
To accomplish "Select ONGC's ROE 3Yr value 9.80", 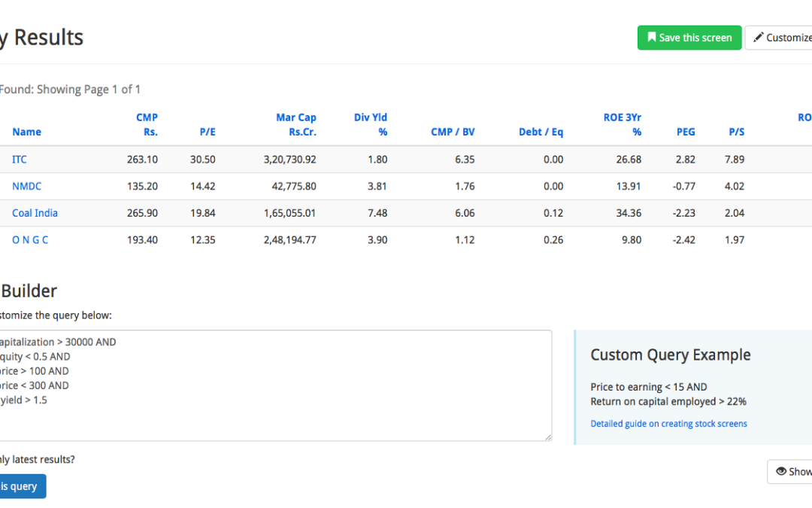I will point(632,240).
